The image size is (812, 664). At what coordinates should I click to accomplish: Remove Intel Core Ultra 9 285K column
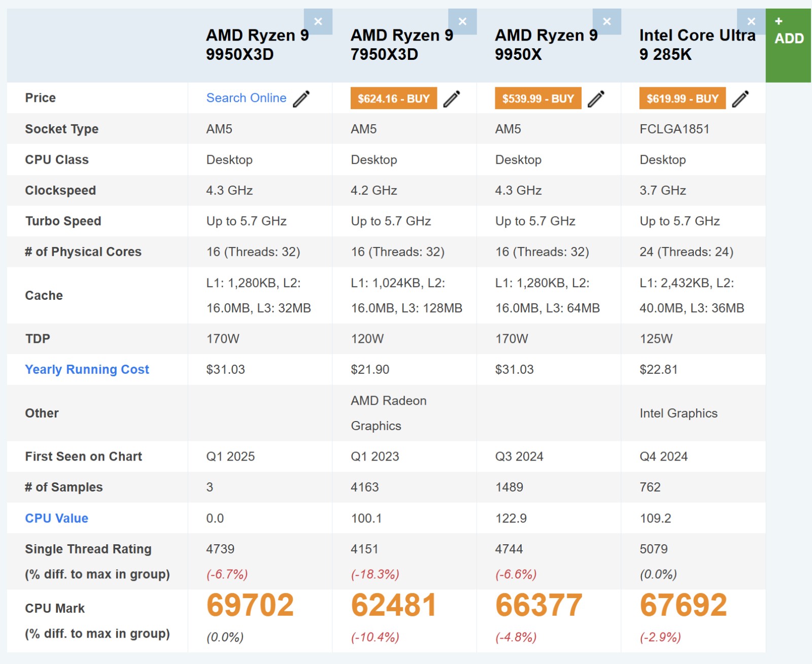click(751, 21)
